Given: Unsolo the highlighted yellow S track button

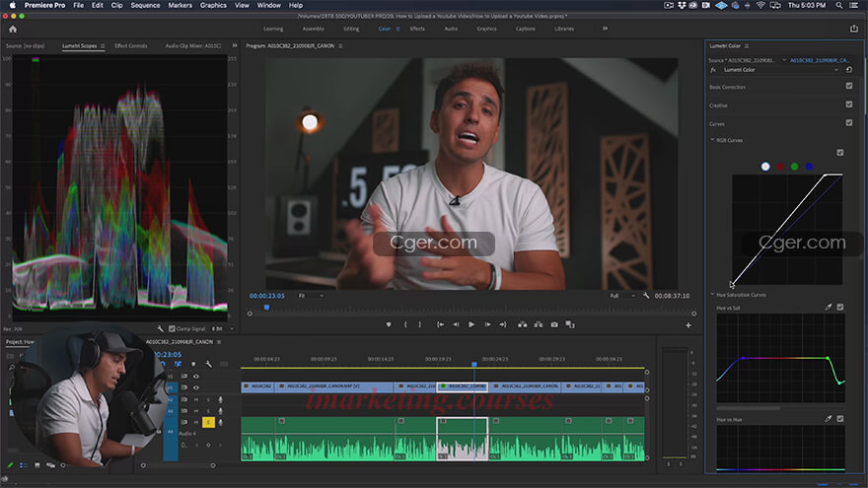Looking at the screenshot, I should [x=208, y=422].
